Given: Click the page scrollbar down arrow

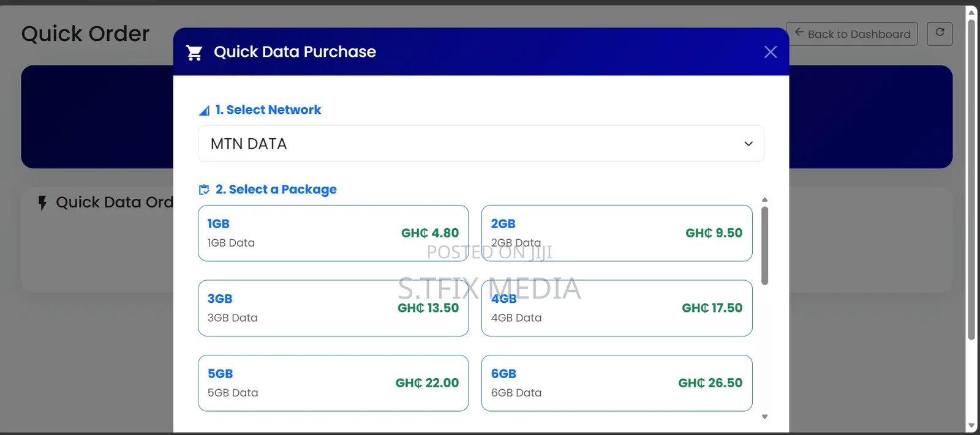Looking at the screenshot, I should tap(971, 426).
